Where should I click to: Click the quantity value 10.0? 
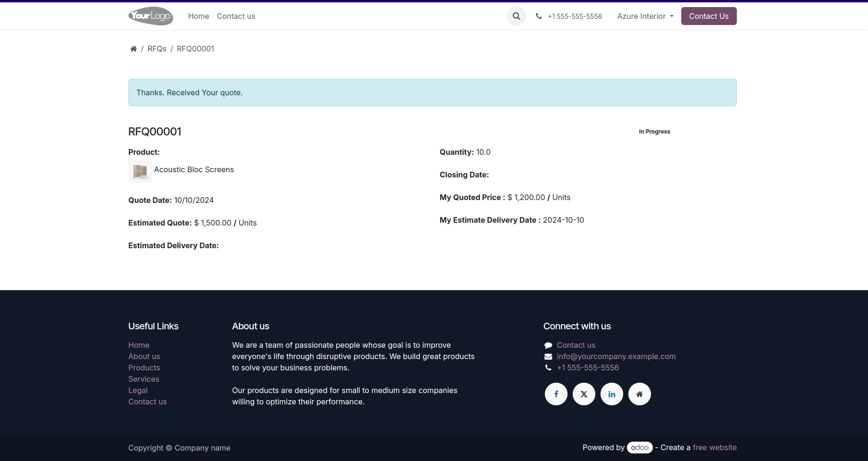pos(483,152)
